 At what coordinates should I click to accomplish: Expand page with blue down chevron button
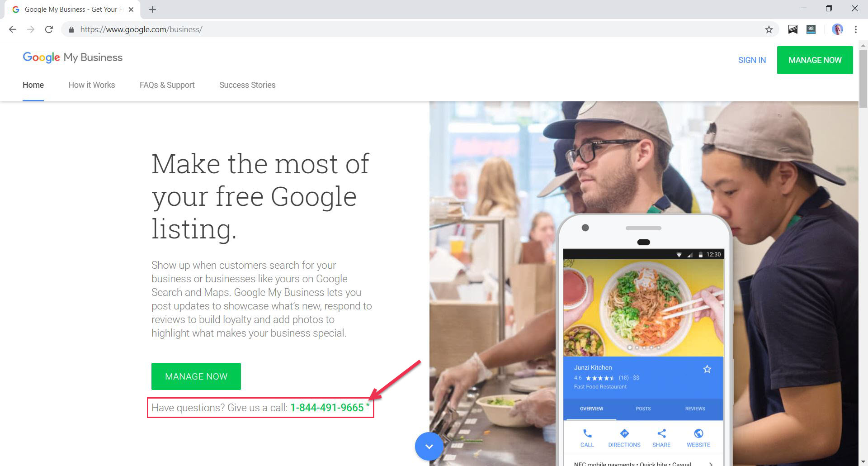(429, 447)
